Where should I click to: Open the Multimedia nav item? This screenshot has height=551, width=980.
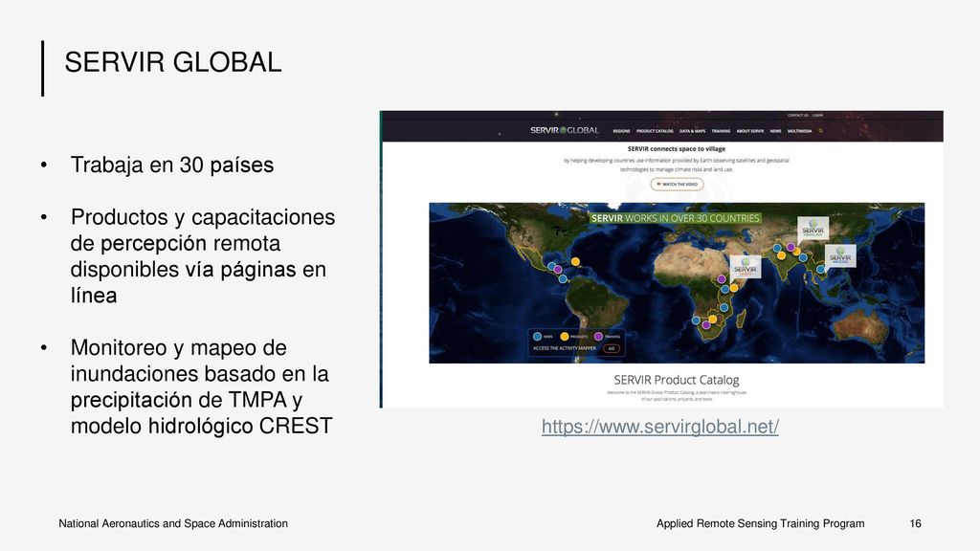pos(799,131)
